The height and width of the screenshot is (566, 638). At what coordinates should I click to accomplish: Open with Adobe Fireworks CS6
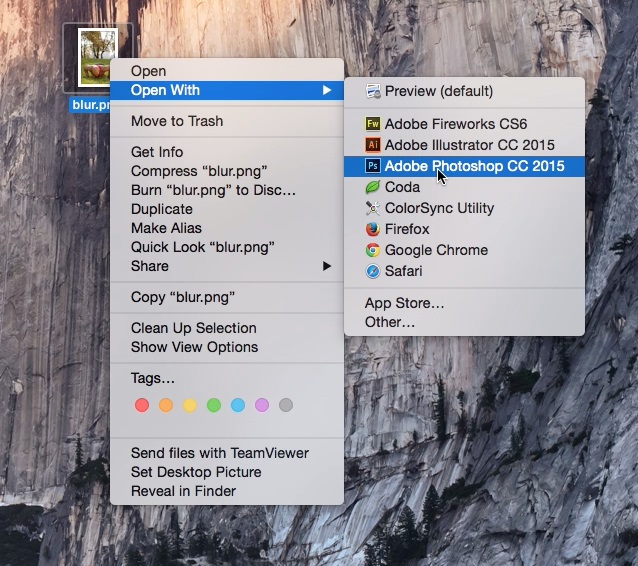coord(464,124)
